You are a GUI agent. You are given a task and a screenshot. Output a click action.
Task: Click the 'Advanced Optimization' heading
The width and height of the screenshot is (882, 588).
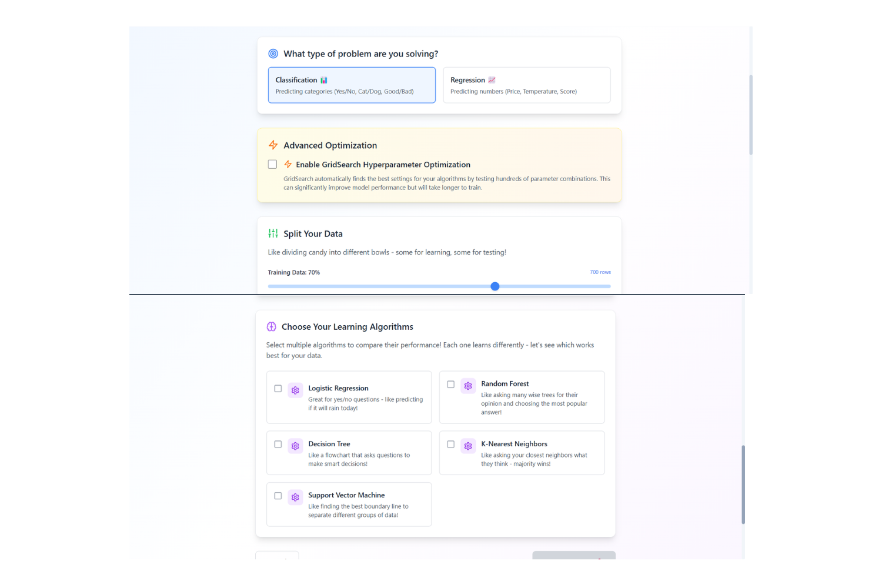tap(330, 145)
